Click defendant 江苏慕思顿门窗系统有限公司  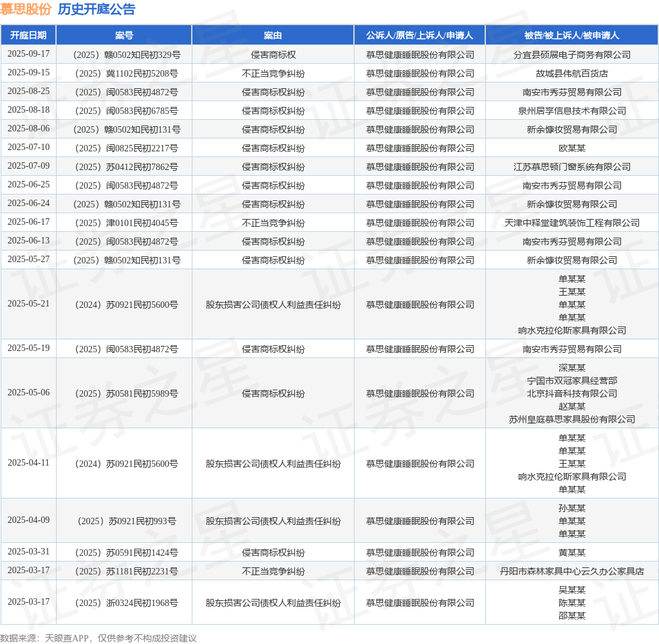[x=572, y=167]
